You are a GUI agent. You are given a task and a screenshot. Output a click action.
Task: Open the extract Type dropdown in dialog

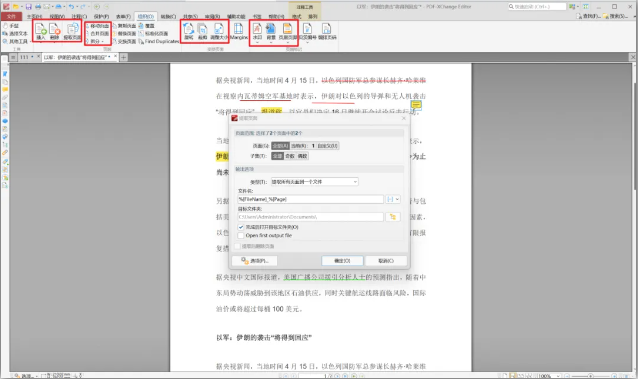coord(315,182)
